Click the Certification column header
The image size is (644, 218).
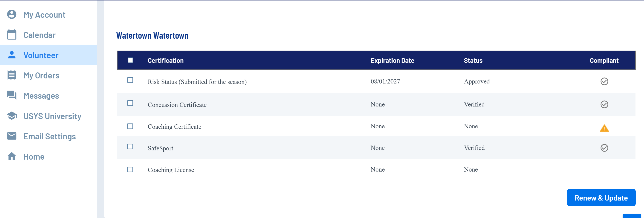point(166,60)
